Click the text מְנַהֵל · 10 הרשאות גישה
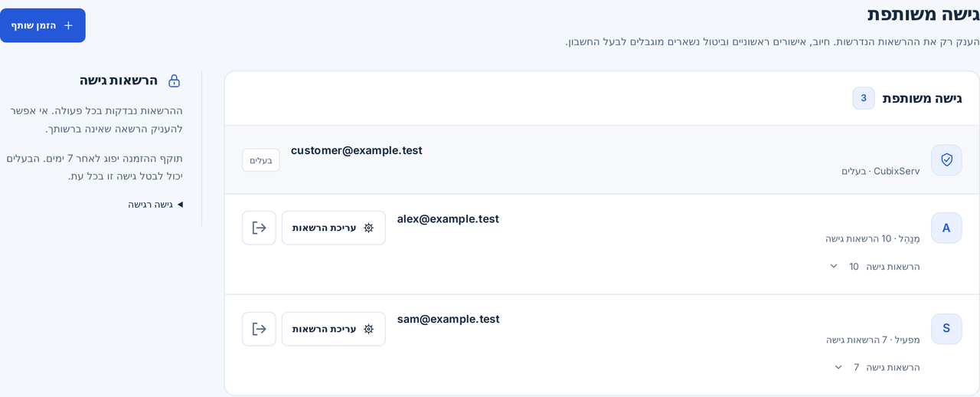 (x=873, y=238)
